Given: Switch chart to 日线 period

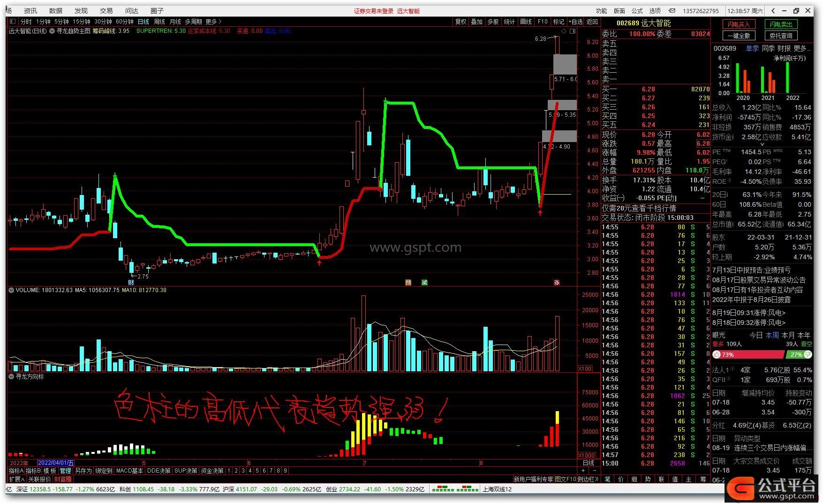Looking at the screenshot, I should coord(143,22).
